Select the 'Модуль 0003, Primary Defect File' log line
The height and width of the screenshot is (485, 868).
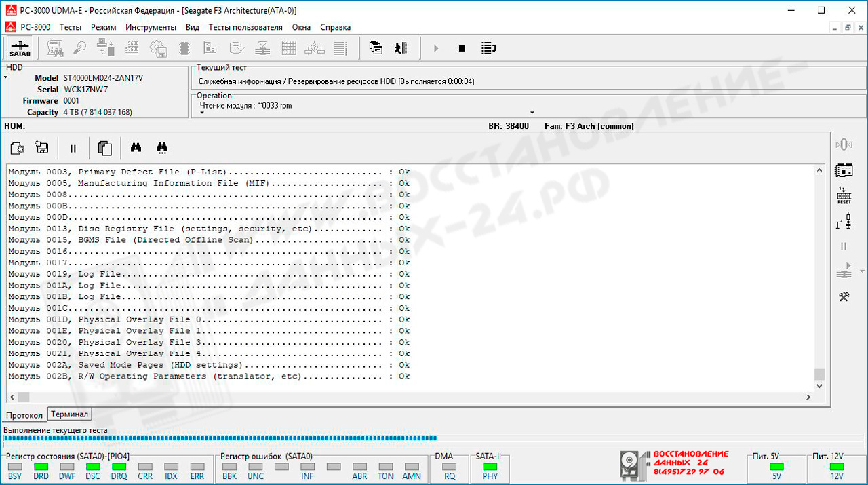pyautogui.click(x=209, y=172)
